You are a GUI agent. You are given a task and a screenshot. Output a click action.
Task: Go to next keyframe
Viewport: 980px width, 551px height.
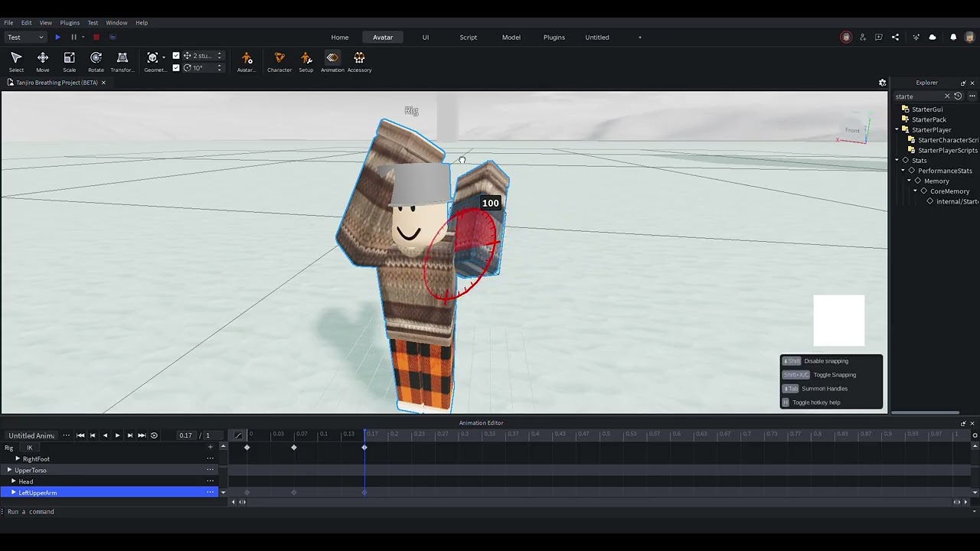click(x=129, y=435)
